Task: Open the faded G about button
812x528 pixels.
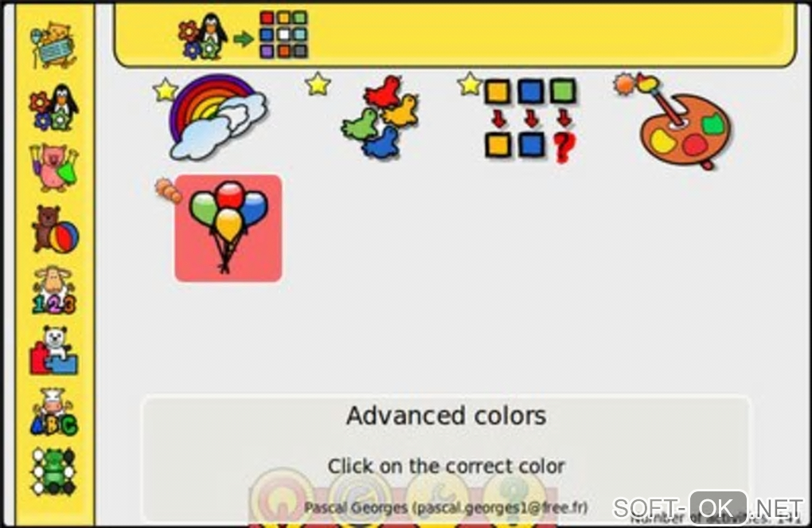Action: (x=360, y=498)
